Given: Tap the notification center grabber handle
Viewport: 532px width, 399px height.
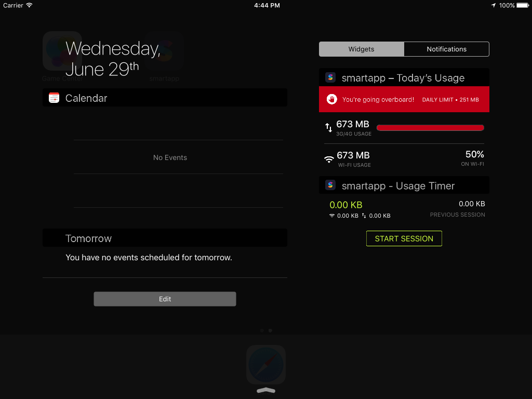Looking at the screenshot, I should 266,391.
